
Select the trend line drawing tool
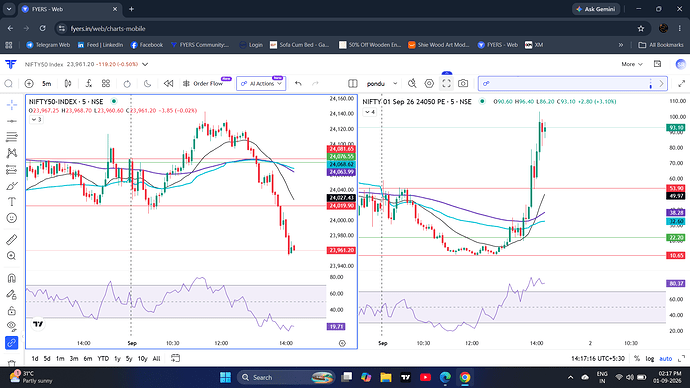coord(12,121)
